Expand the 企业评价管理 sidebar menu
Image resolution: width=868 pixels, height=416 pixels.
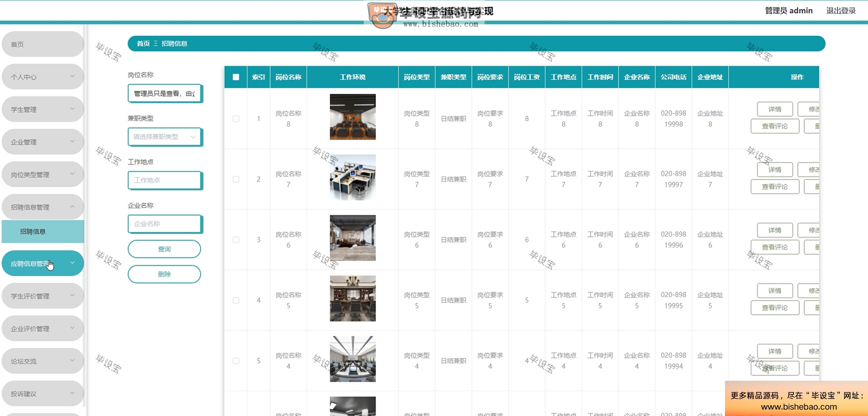(x=43, y=329)
